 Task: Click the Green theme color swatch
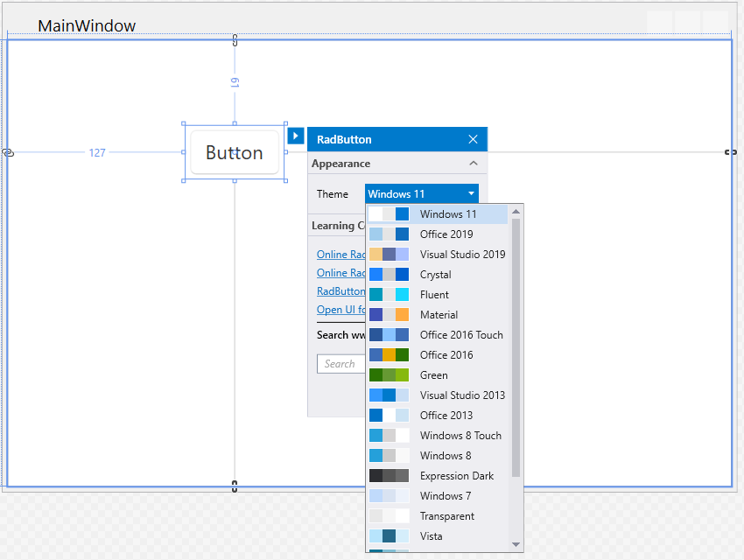tap(390, 375)
